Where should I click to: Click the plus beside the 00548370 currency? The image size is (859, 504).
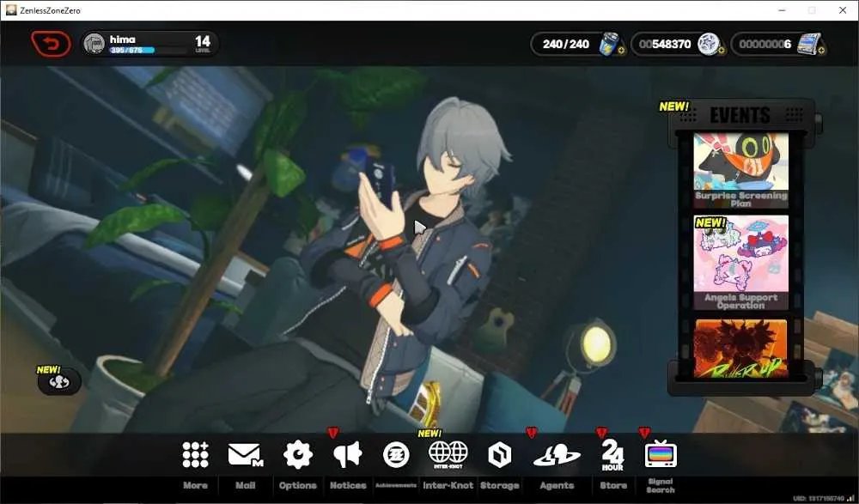point(721,51)
